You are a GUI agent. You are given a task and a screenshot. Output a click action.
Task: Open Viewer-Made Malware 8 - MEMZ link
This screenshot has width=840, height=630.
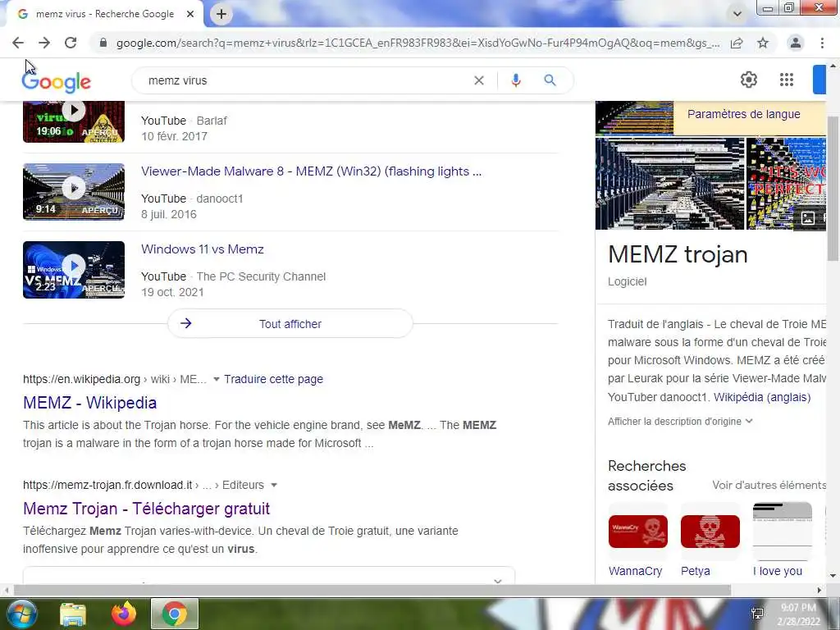click(311, 171)
